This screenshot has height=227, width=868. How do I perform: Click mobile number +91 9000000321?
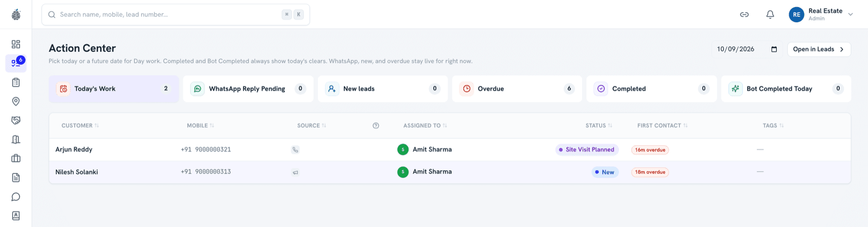(x=206, y=150)
